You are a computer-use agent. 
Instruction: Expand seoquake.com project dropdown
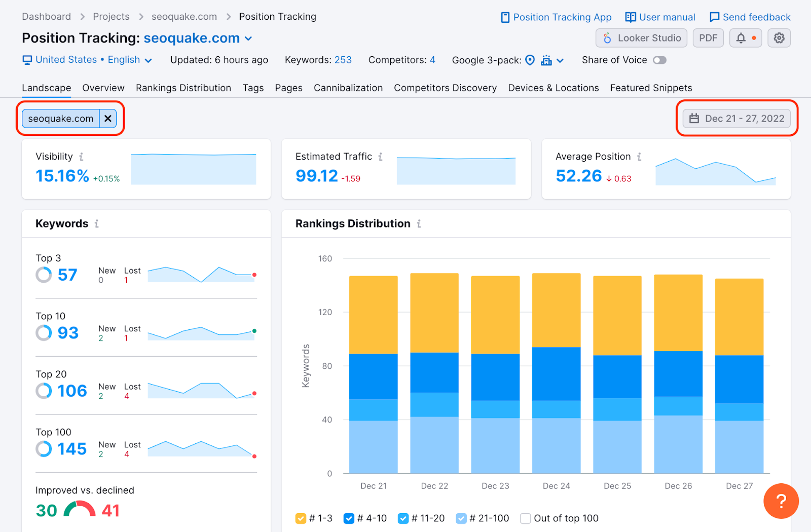(248, 39)
